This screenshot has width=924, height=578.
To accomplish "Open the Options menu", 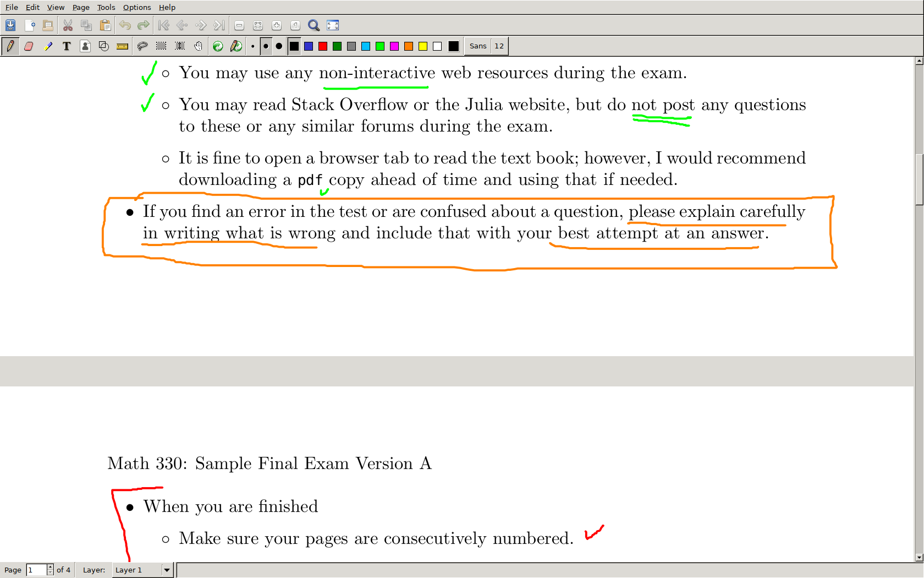I will click(x=137, y=7).
